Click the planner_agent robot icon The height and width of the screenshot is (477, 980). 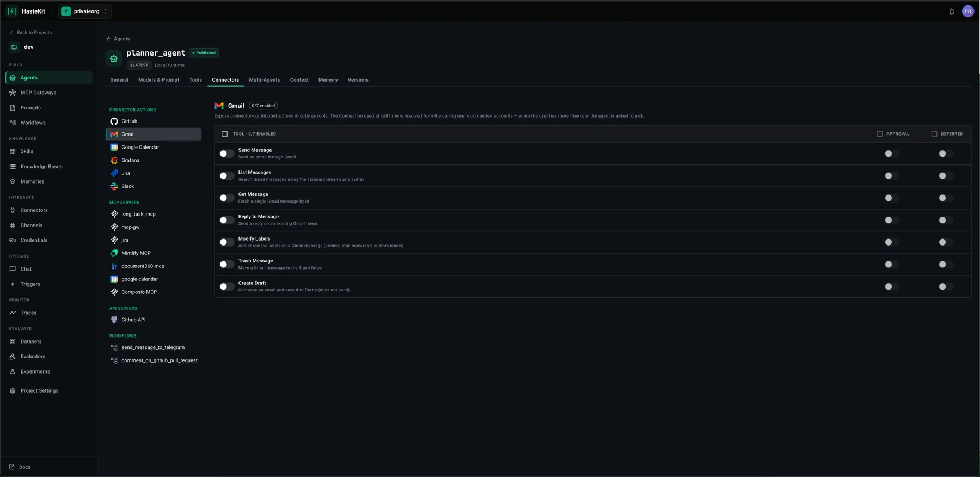click(114, 58)
